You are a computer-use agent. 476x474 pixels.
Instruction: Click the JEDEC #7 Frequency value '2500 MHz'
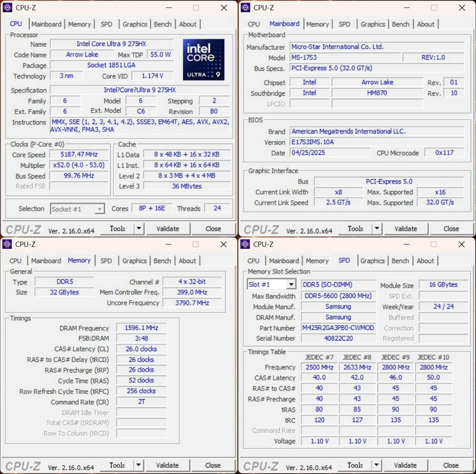click(320, 367)
